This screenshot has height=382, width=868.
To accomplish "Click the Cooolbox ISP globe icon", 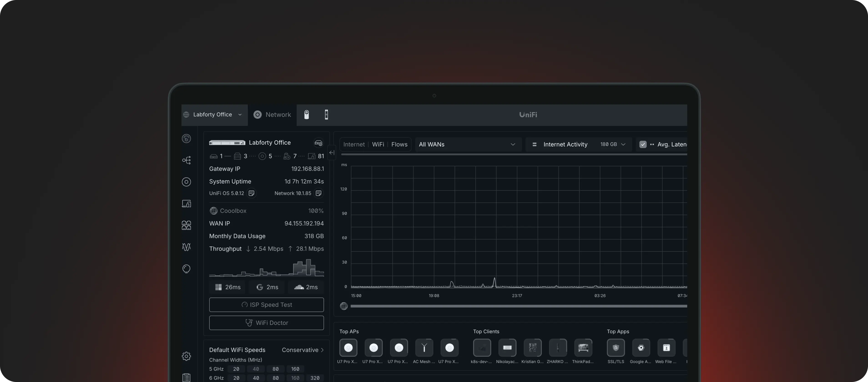I will pos(213,211).
